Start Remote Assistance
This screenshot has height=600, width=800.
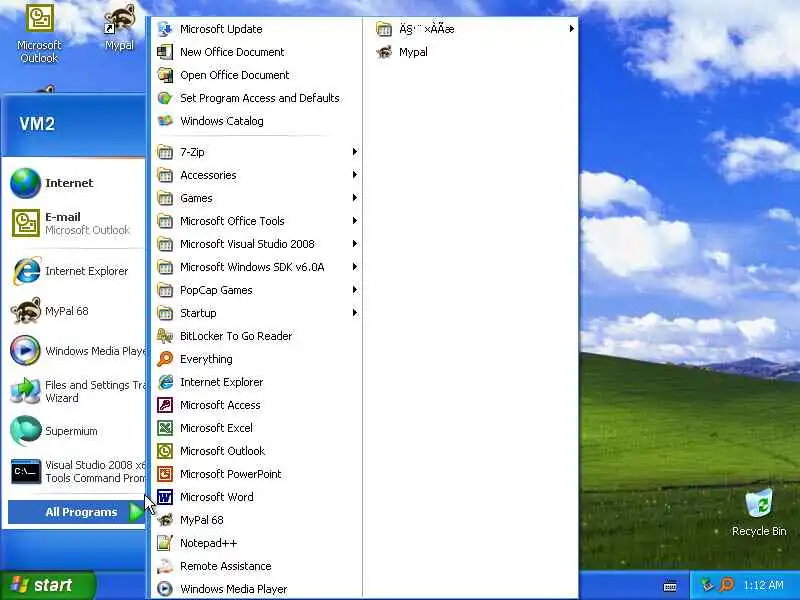(257, 566)
